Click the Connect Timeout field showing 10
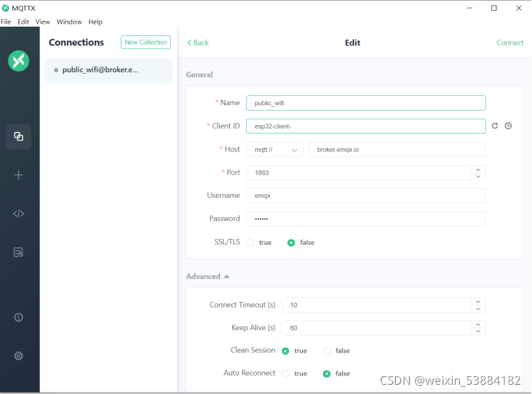This screenshot has width=532, height=394. click(376, 305)
